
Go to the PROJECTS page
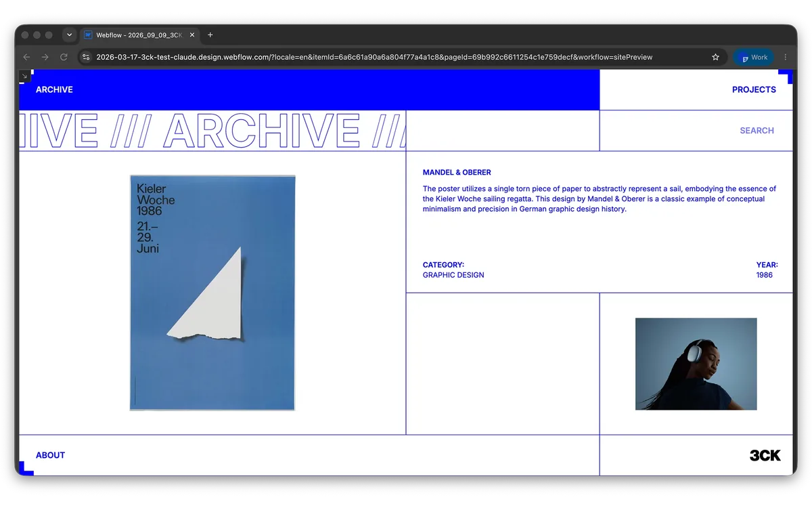[x=754, y=90]
